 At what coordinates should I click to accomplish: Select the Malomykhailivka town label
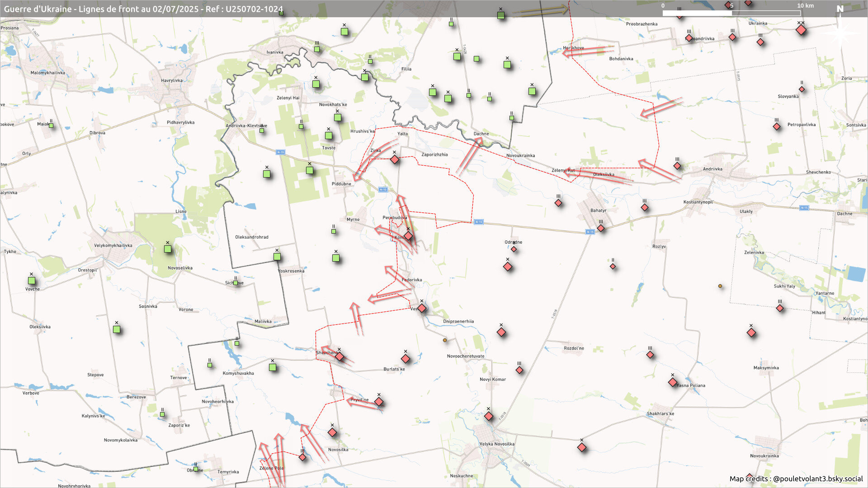click(x=48, y=73)
